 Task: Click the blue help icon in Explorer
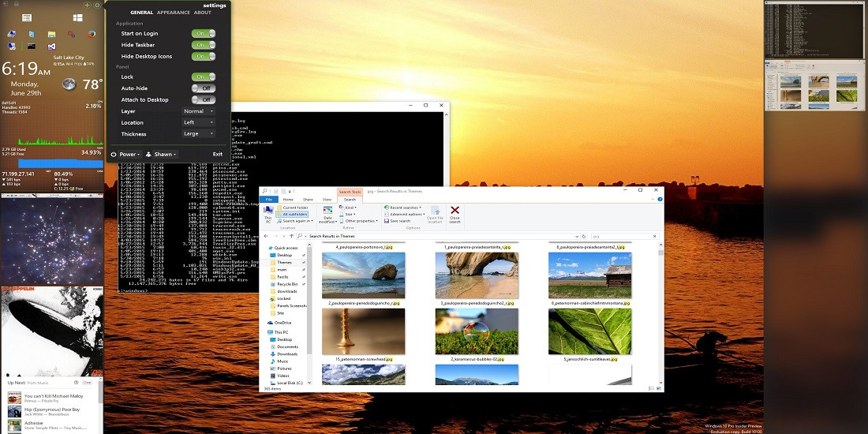click(660, 200)
